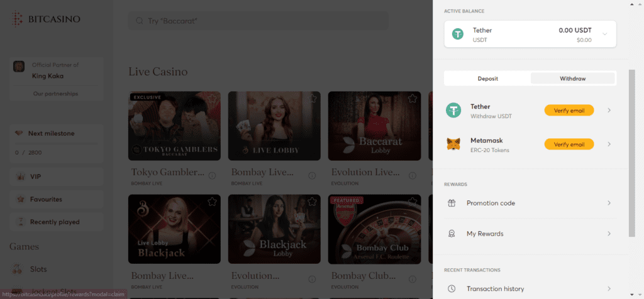
Task: Open My Rewards chevron
Action: [x=609, y=234]
